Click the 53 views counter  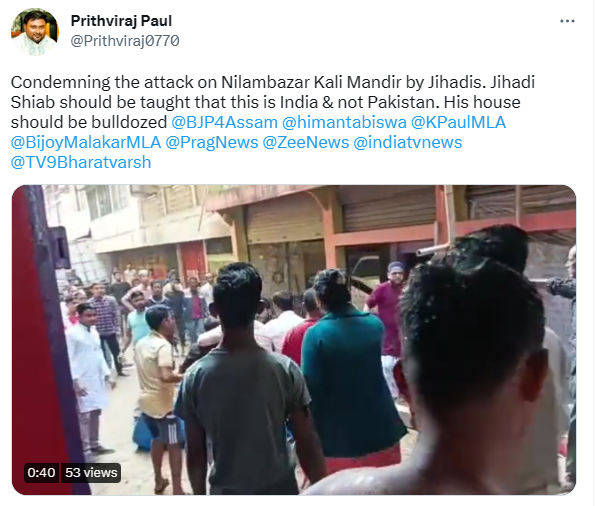pos(91,473)
